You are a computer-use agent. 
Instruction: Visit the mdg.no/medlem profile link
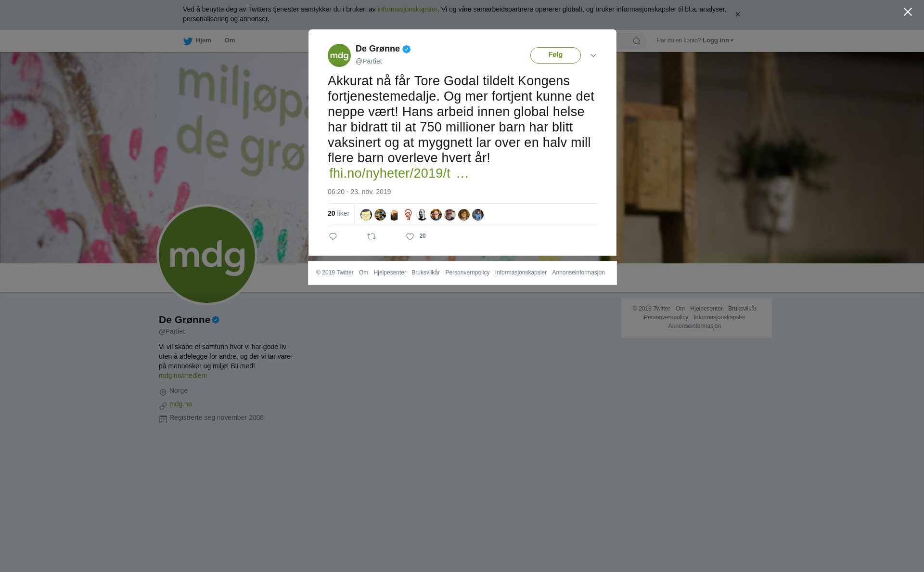(183, 376)
